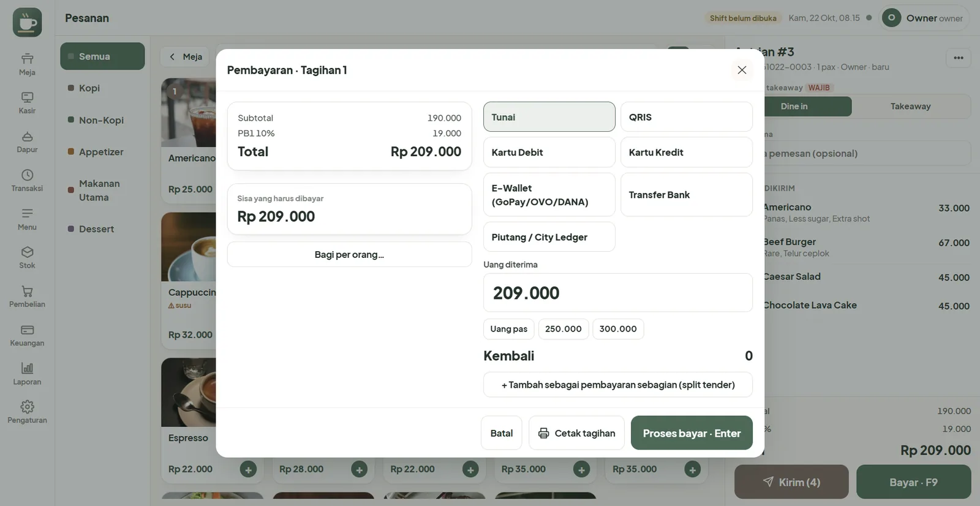Cancel payment with Batal button
The image size is (980, 506).
502,433
